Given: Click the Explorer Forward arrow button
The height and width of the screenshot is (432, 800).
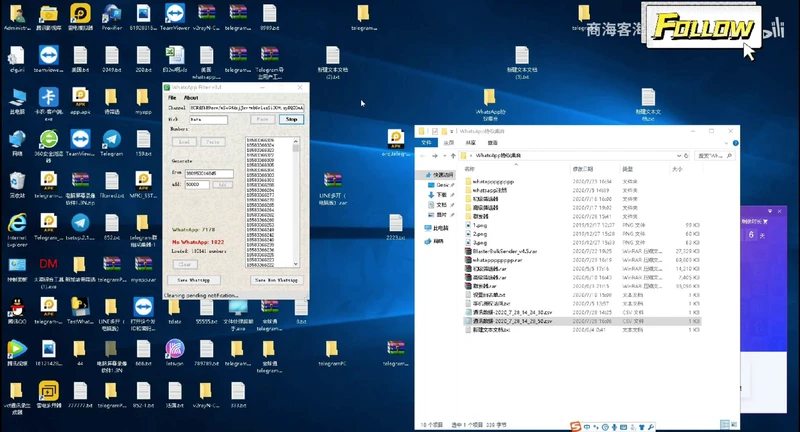Looking at the screenshot, I should point(435,156).
